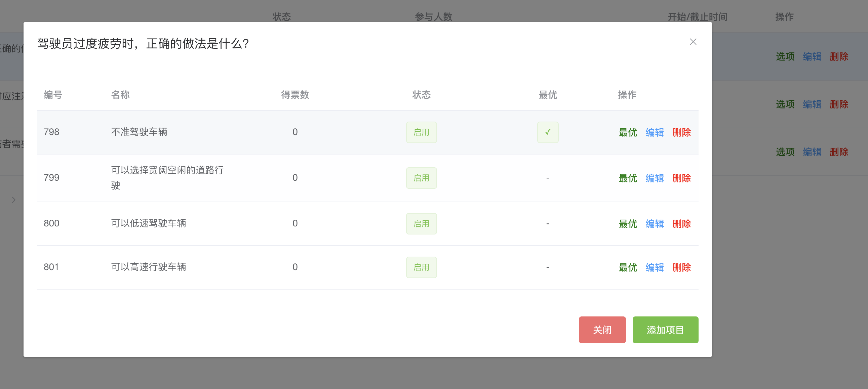Screen dimensions: 868x389
Task: Remove option 801 with 删除
Action: pos(681,267)
